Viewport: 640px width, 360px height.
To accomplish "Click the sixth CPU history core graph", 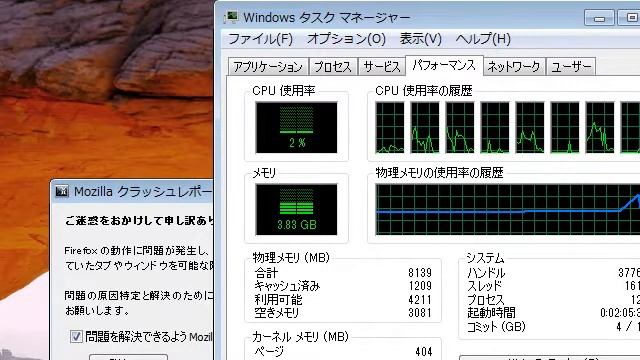I will (565, 128).
